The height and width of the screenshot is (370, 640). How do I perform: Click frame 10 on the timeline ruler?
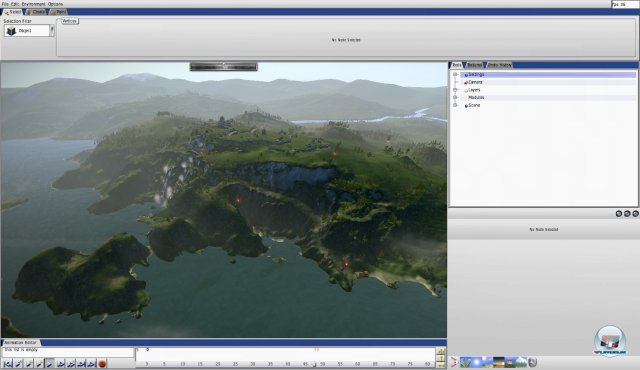tap(182, 364)
